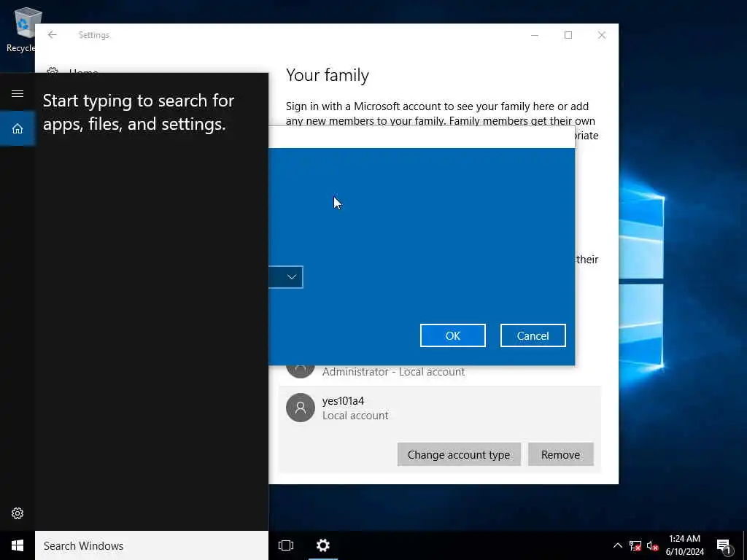
Task: Maximize the Settings window
Action: (568, 35)
